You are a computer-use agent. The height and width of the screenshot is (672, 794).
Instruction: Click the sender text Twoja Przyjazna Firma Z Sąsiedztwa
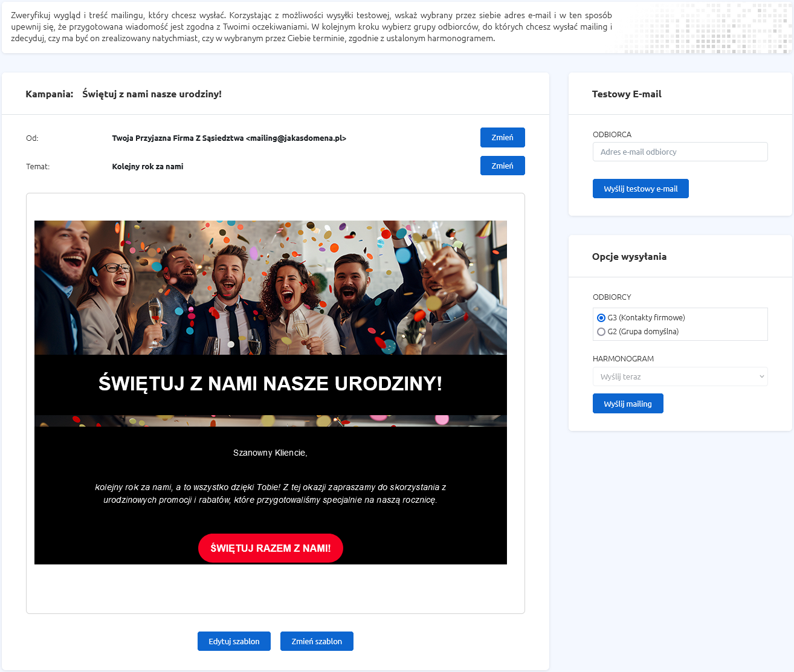coord(178,138)
